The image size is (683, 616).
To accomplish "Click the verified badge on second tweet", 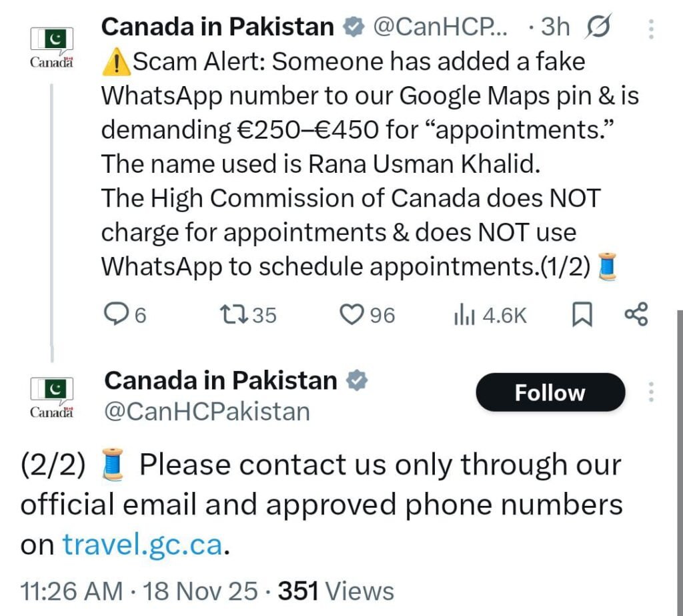I will pos(358,380).
